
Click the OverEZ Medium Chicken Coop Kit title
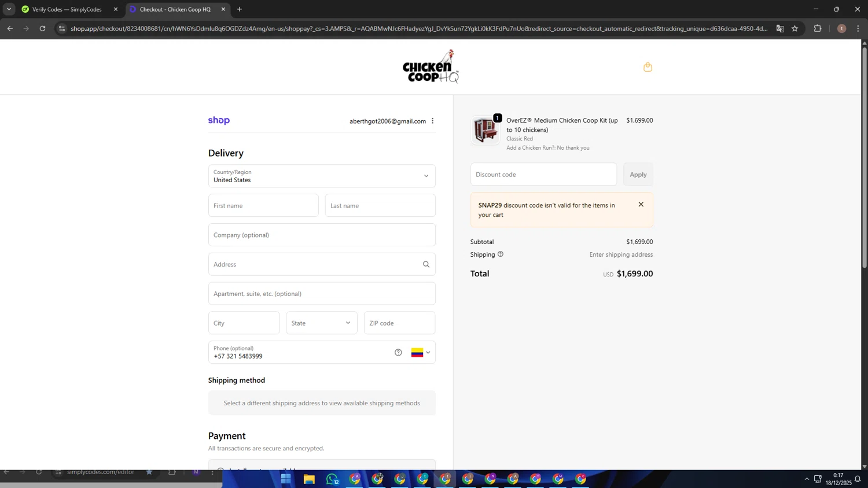(562, 125)
